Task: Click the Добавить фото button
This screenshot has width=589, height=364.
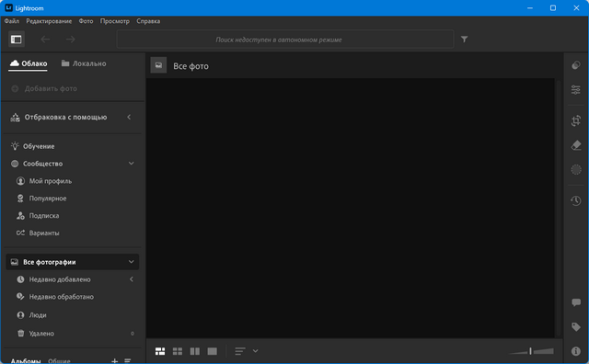Action: (44, 88)
